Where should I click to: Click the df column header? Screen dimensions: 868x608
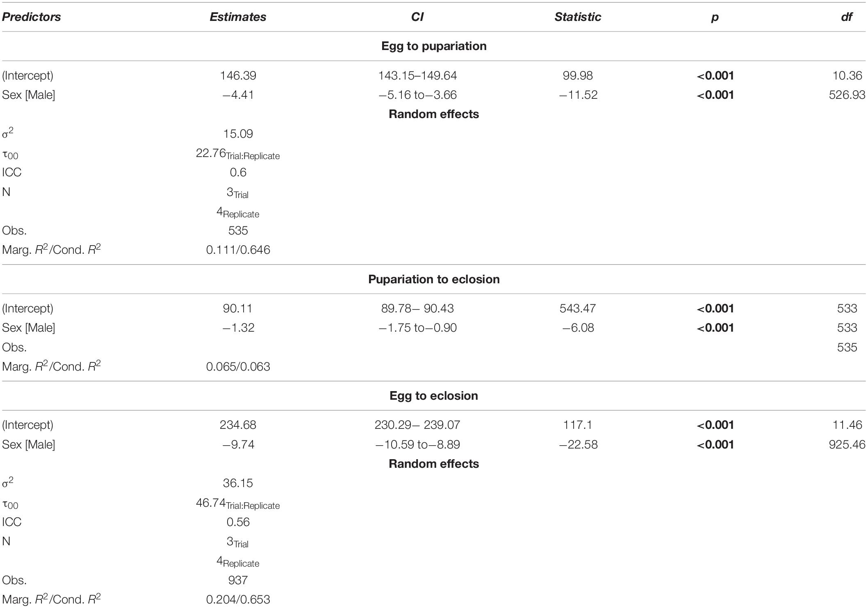click(x=847, y=17)
